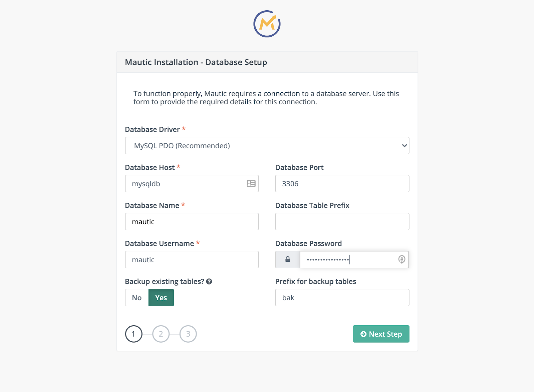Select No for backup existing tables
Screen dimensions: 534x392
coord(137,298)
